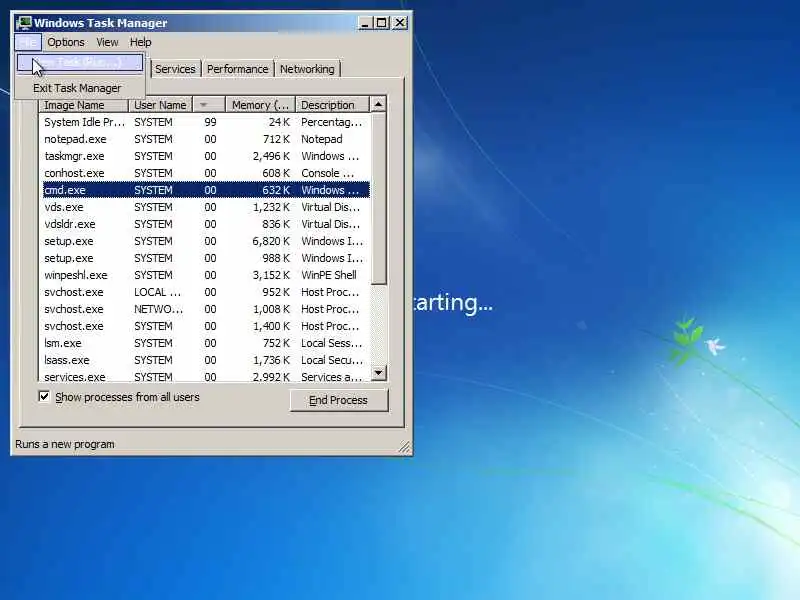Click the Local Sess... description of lsm.exe
The image size is (800, 600).
(331, 343)
